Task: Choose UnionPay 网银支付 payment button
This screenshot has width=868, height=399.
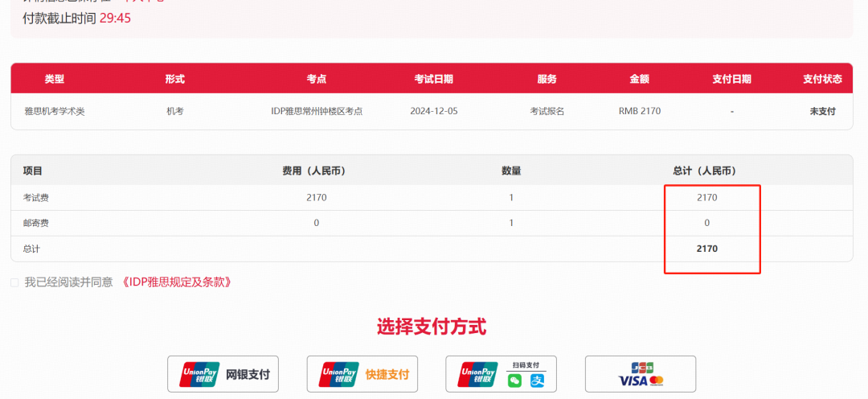Action: point(223,374)
